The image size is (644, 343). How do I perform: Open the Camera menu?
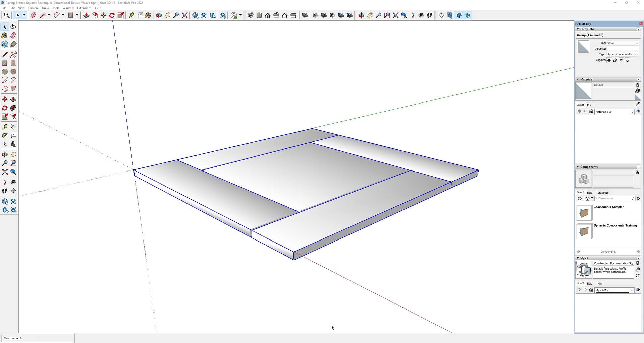[x=33, y=8]
